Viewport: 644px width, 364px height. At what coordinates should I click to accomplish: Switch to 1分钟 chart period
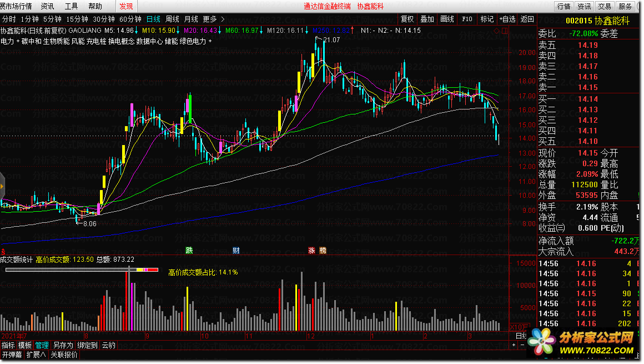(x=29, y=19)
